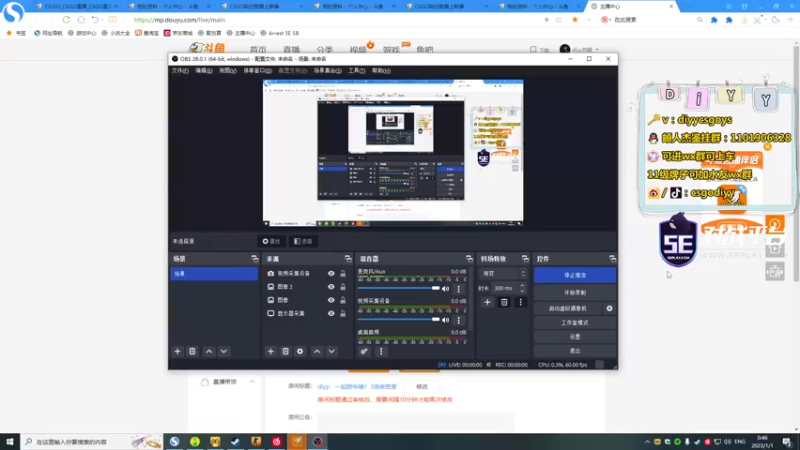
Task: Open the 编辑(E) menu in OBS
Action: 204,70
